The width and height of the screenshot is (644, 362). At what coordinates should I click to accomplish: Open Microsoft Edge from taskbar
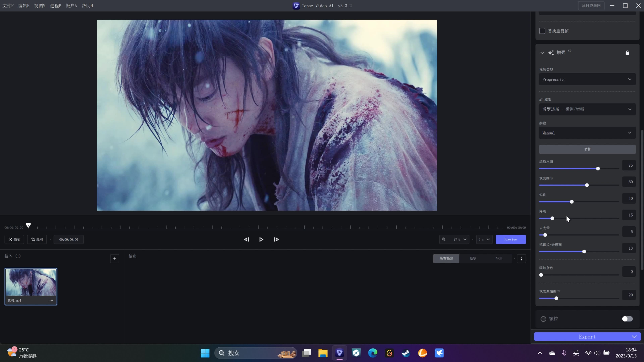click(x=373, y=353)
